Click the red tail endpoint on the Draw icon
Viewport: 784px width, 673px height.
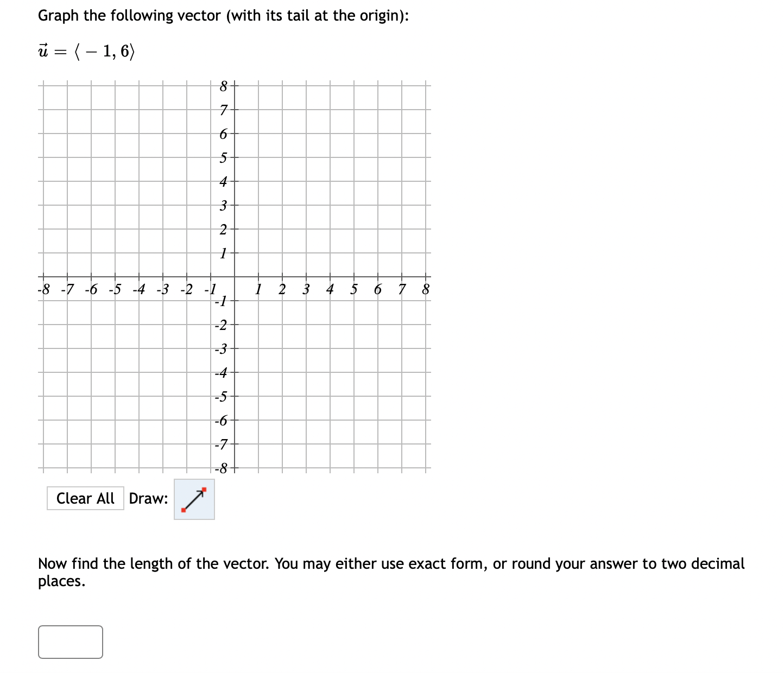coord(184,510)
